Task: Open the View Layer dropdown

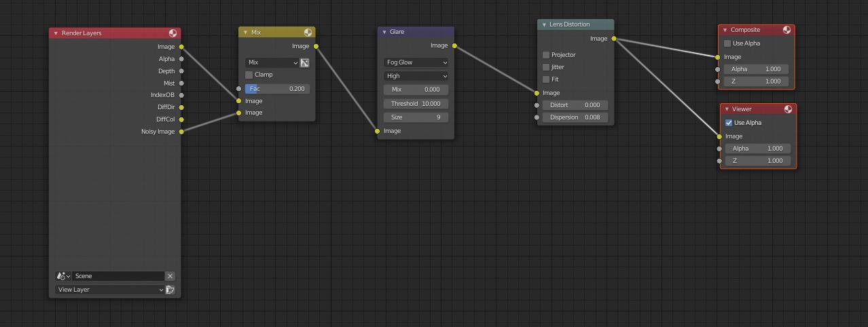Action: [x=110, y=290]
